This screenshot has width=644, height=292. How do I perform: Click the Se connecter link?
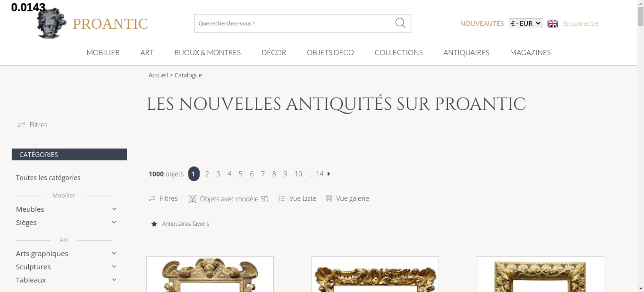[x=581, y=23]
